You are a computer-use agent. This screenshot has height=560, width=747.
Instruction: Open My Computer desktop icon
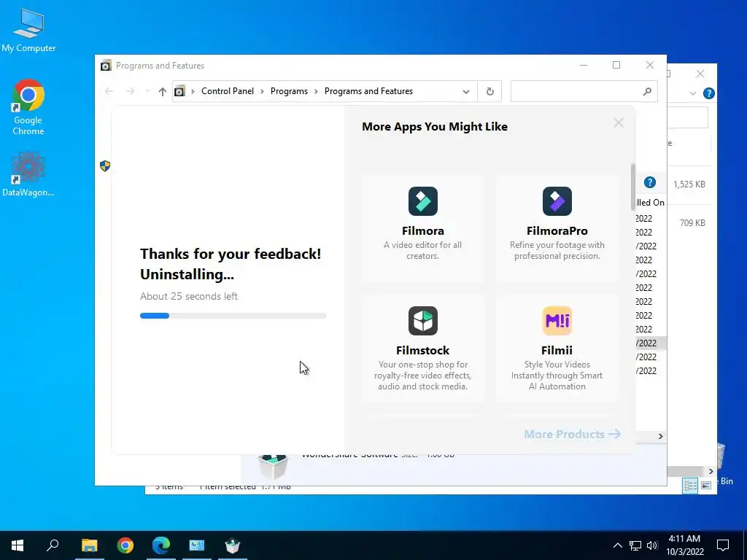(x=28, y=30)
